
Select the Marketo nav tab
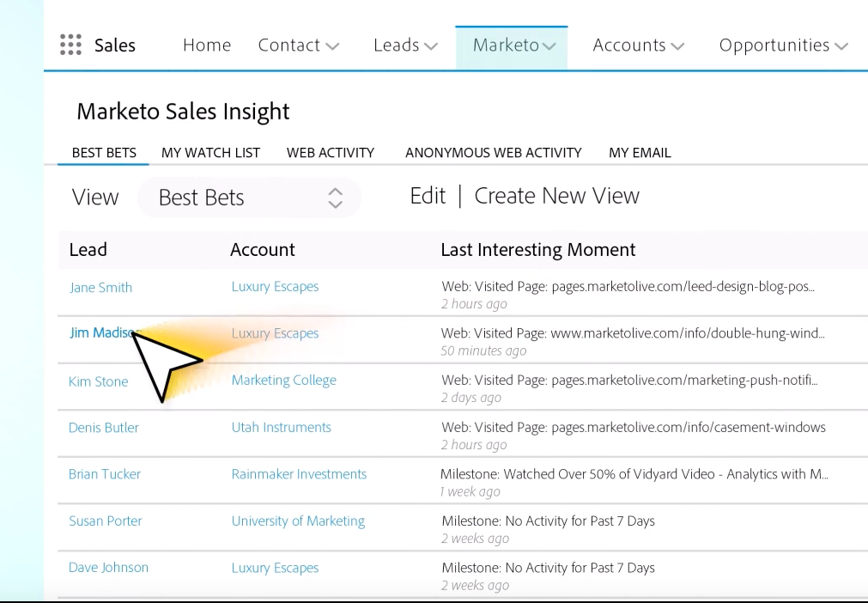(506, 45)
